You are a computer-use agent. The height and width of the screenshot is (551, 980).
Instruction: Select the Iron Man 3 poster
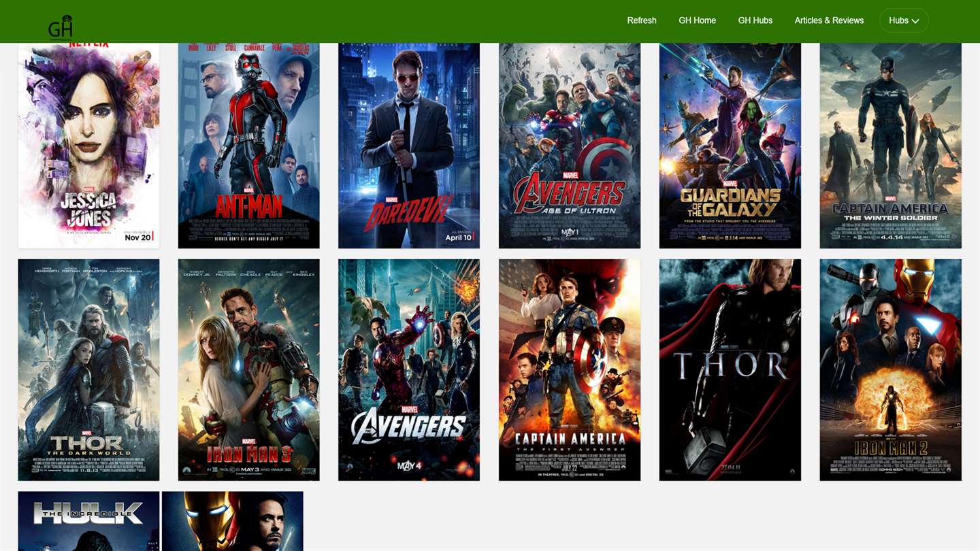(x=248, y=370)
